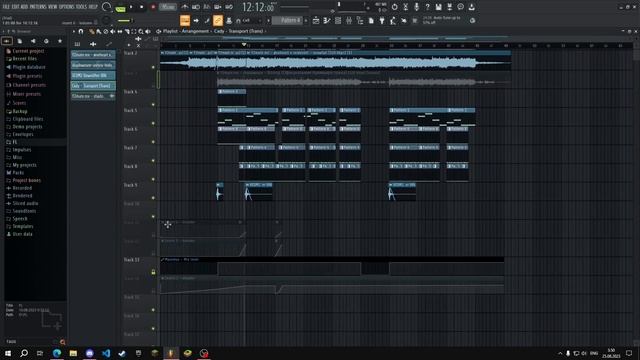Select the Paint brush tool in playlist

[98, 31]
